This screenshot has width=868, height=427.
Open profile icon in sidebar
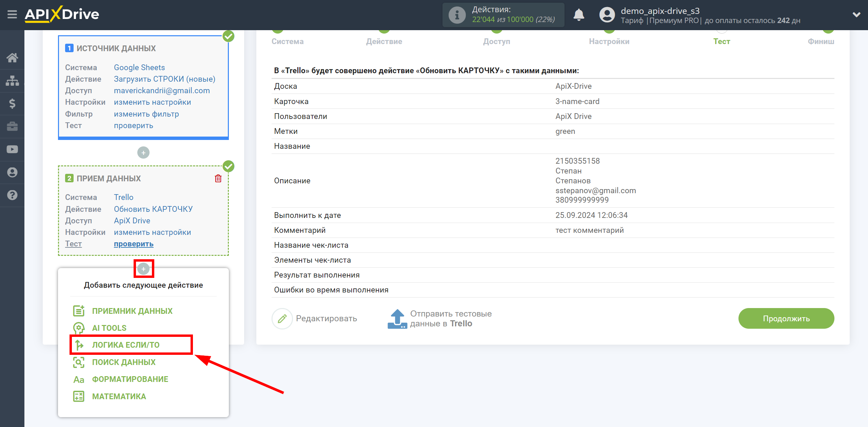(12, 172)
